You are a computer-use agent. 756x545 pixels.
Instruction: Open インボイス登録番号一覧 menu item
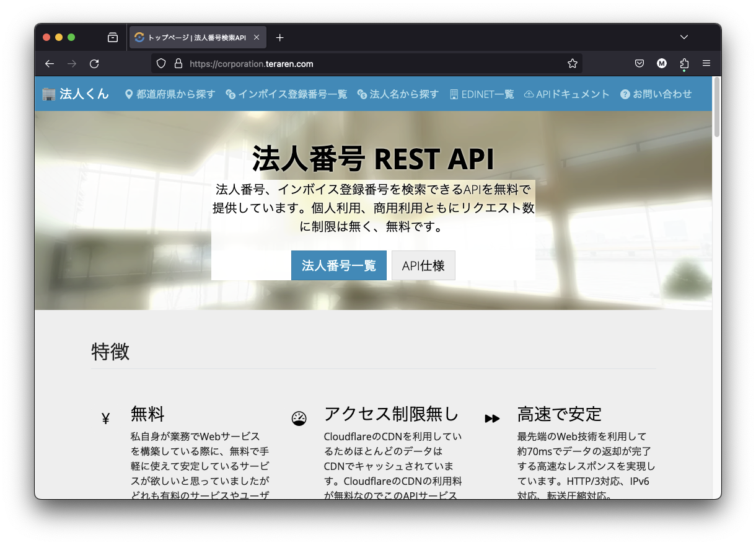click(x=286, y=94)
